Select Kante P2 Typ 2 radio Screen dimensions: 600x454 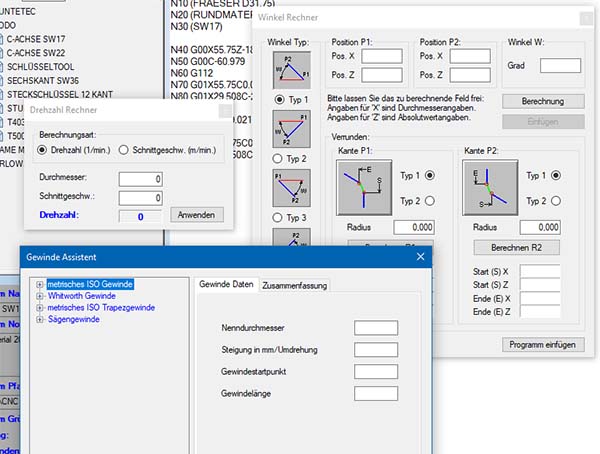coord(556,201)
